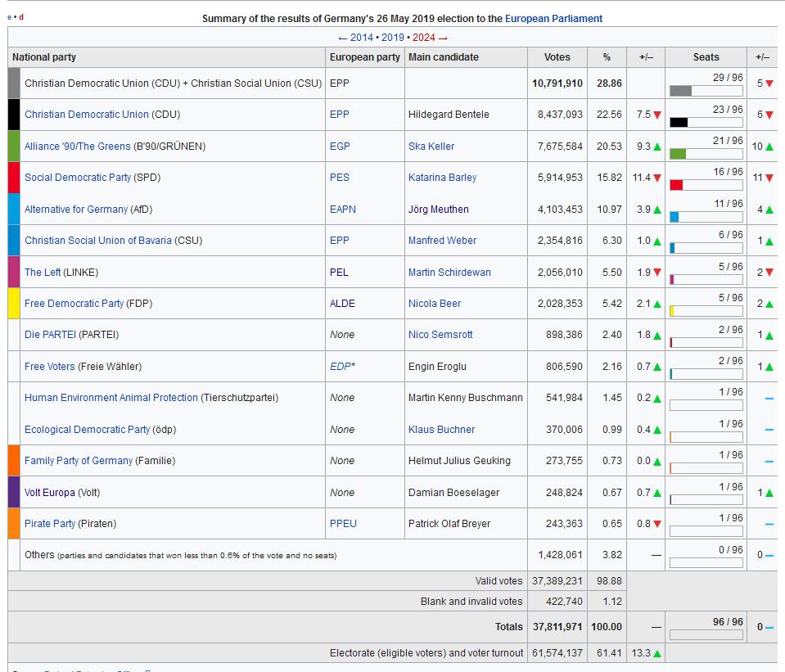Image resolution: width=785 pixels, height=672 pixels.
Task: Open Nicola Beer candidate link
Action: coord(435,304)
